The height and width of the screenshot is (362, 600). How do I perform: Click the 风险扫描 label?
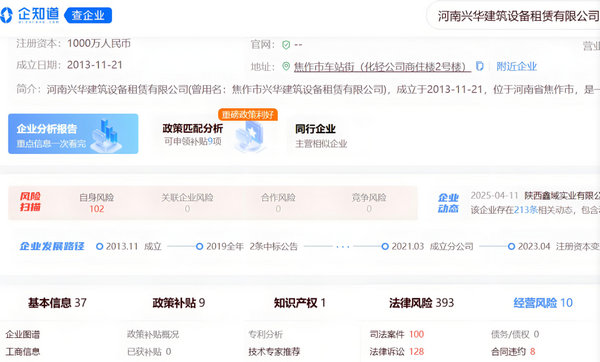point(30,202)
